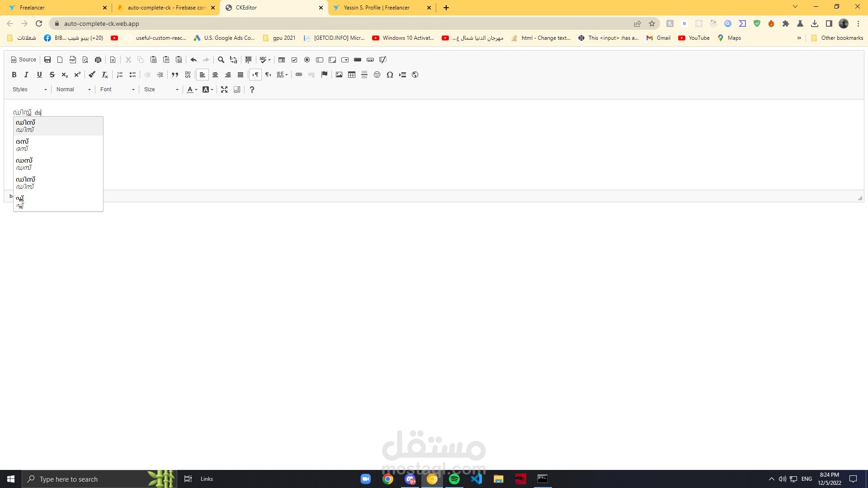Screen dimensions: 868x488
Task: Insert an Image Button element
Action: (370, 60)
